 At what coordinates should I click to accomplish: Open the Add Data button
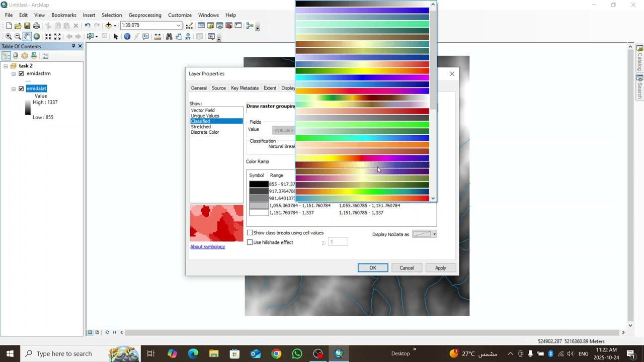point(108,26)
